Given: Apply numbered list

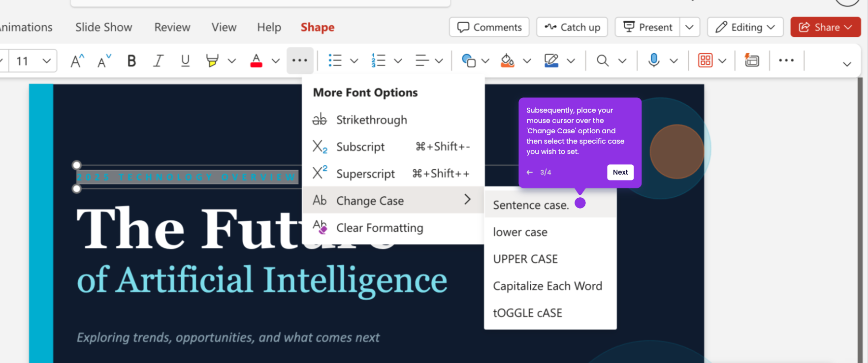Looking at the screenshot, I should 379,61.
